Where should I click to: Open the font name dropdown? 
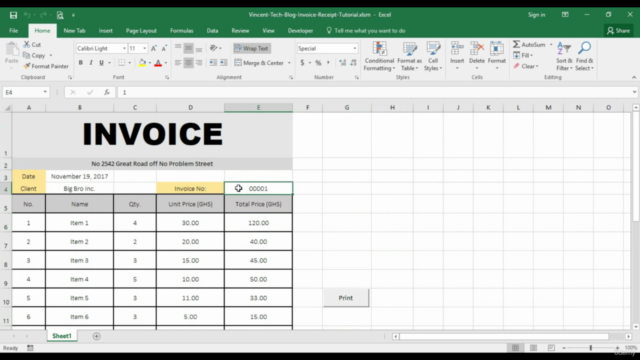point(124,48)
